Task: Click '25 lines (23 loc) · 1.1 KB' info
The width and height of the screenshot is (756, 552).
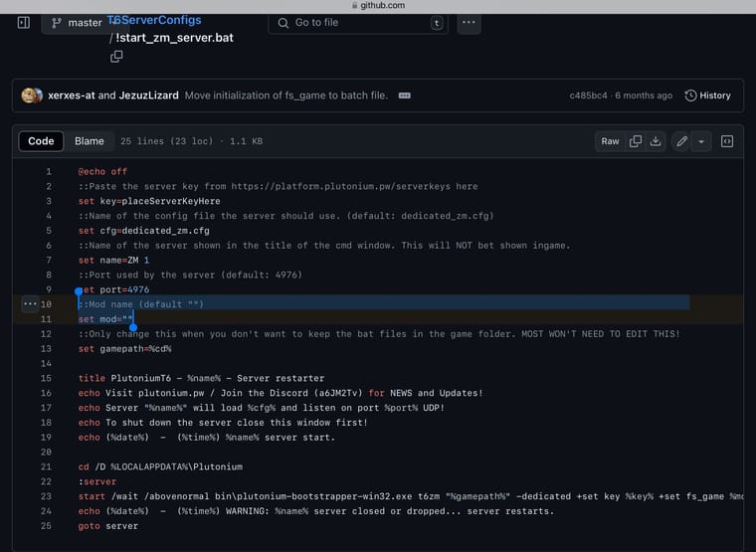Action: pyautogui.click(x=191, y=141)
